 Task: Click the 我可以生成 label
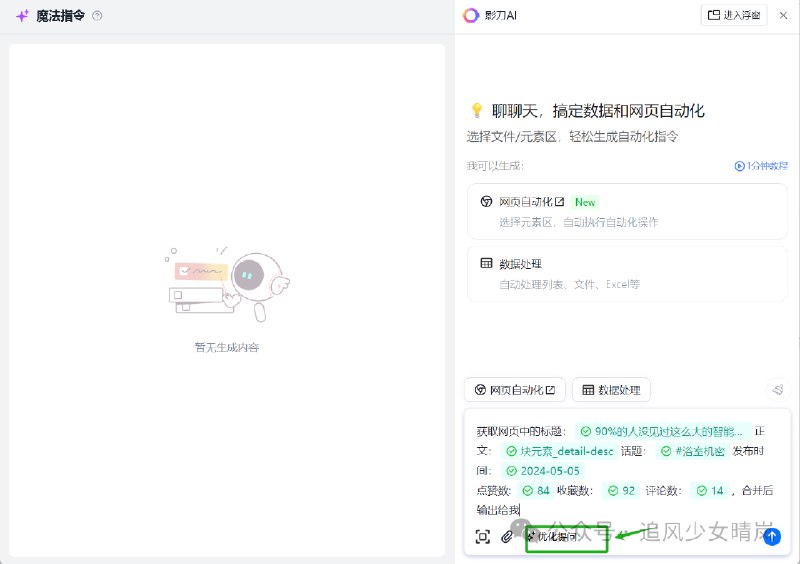click(495, 166)
